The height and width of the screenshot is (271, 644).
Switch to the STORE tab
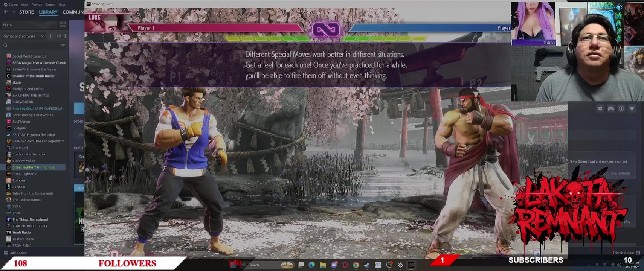click(26, 12)
